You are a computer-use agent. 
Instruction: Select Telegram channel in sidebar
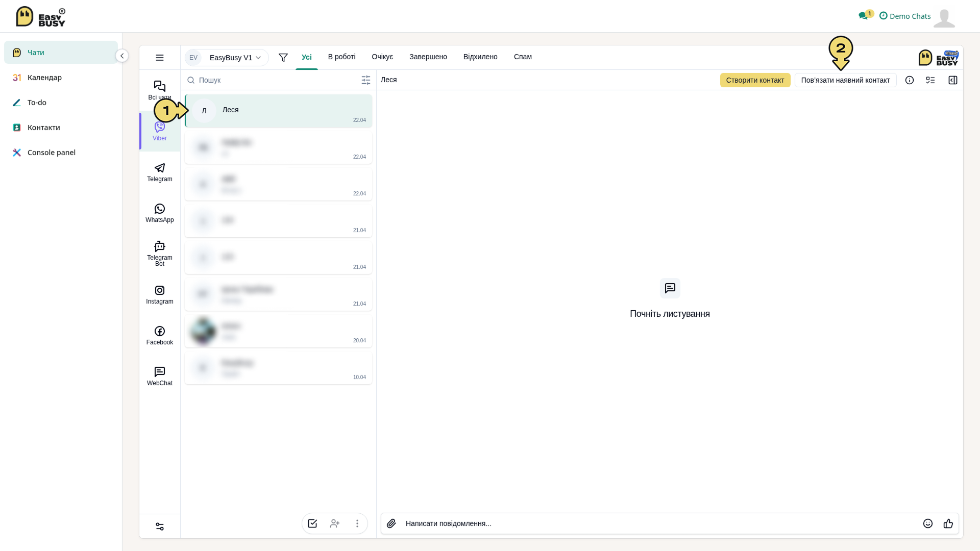coord(160,172)
